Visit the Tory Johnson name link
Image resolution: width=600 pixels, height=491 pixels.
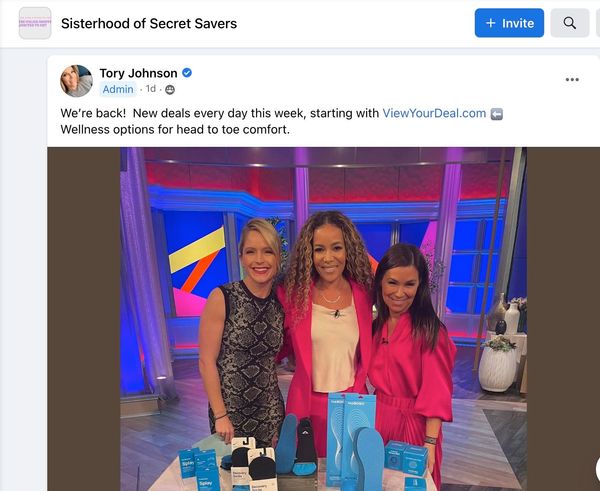(138, 73)
